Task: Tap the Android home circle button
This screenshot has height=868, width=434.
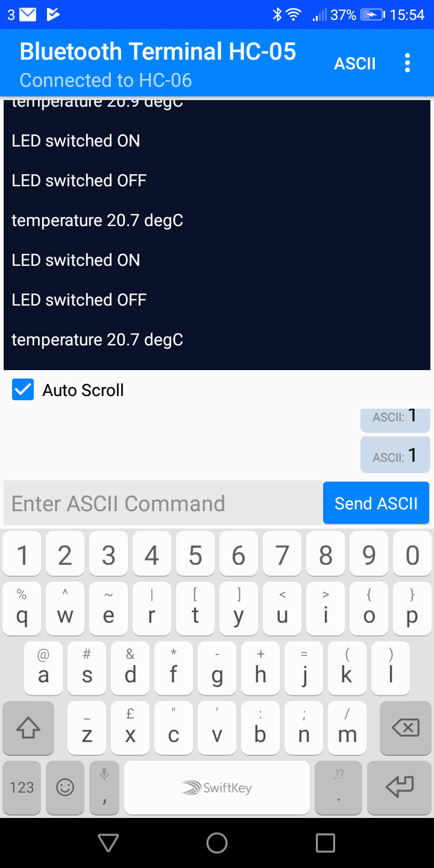Action: coord(217,843)
